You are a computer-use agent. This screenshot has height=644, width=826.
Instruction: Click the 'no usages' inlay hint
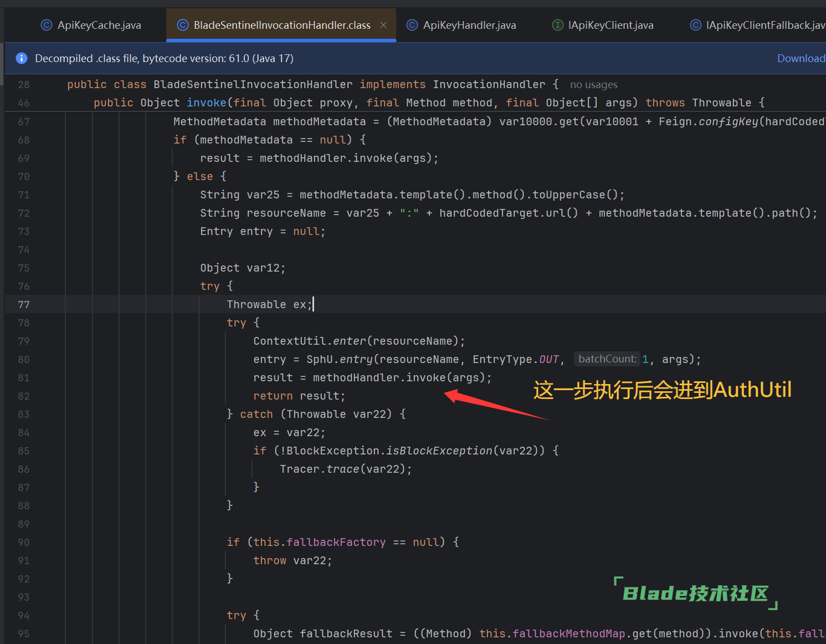593,85
